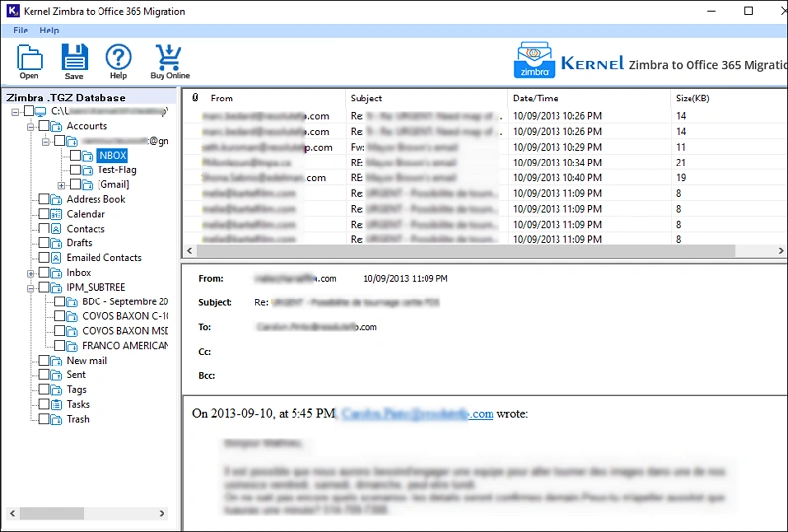Screen dimensions: 788x532
Task: Click the IPM_SUBTREE folder icon
Action: click(56, 287)
